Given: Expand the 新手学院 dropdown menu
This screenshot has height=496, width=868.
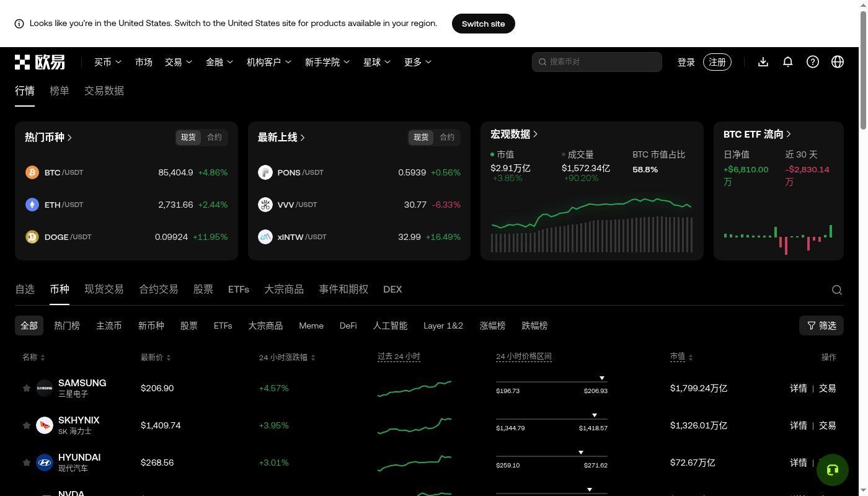Looking at the screenshot, I should click(327, 62).
